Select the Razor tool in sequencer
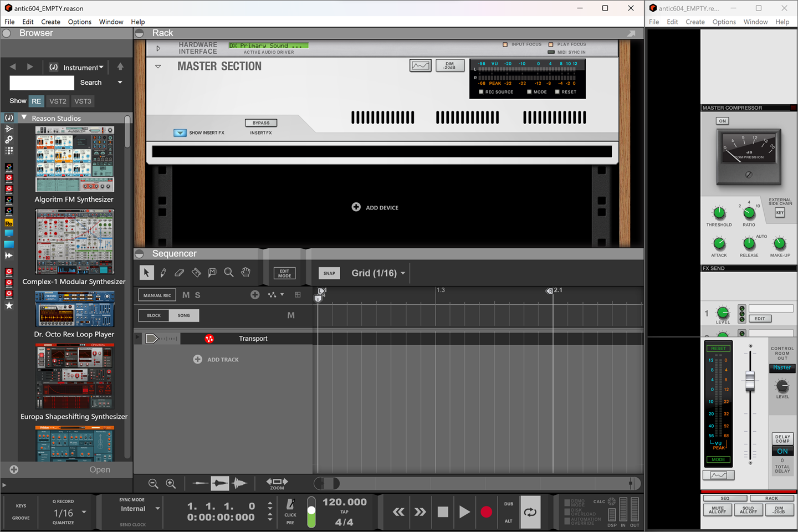 pos(196,273)
